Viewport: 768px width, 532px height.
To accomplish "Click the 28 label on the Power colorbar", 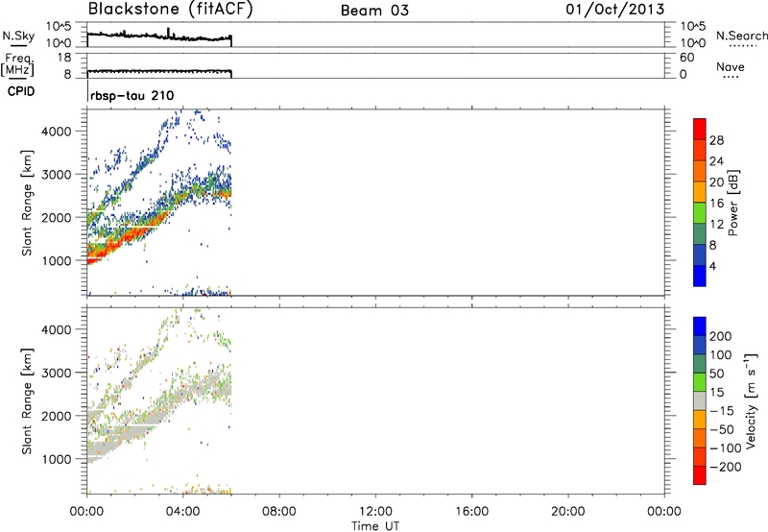I will pos(716,140).
